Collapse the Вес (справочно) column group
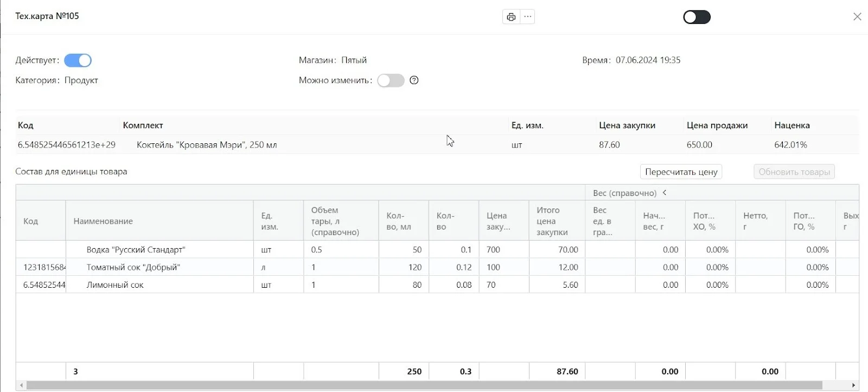The height and width of the screenshot is (392, 868). 665,192
